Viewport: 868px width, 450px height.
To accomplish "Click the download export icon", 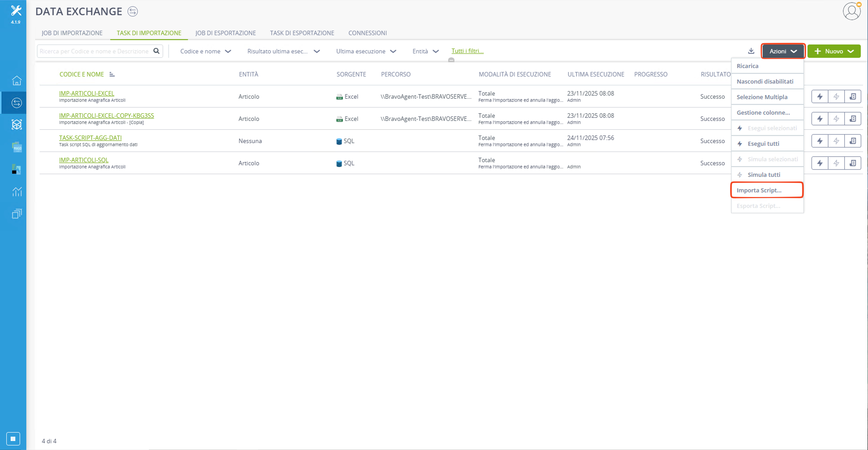I will pyautogui.click(x=751, y=51).
